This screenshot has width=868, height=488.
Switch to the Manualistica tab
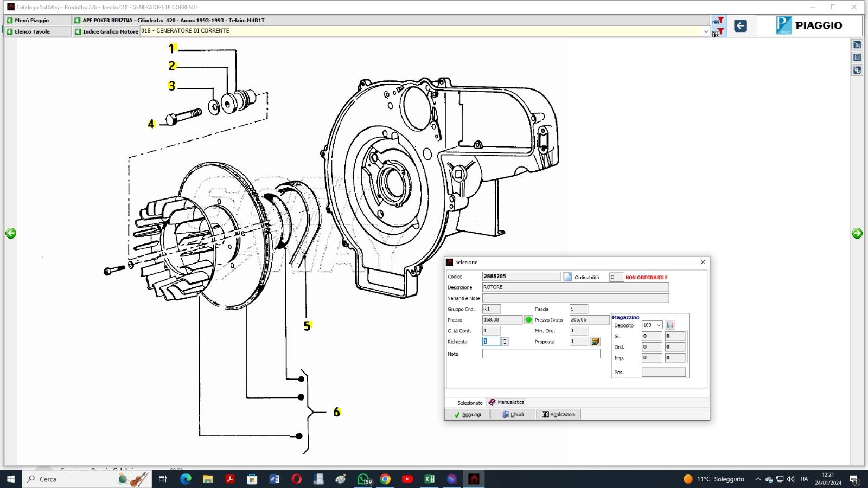point(507,402)
